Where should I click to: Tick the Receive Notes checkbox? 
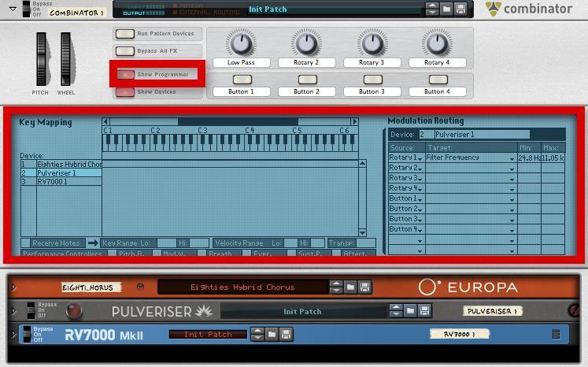coord(25,243)
